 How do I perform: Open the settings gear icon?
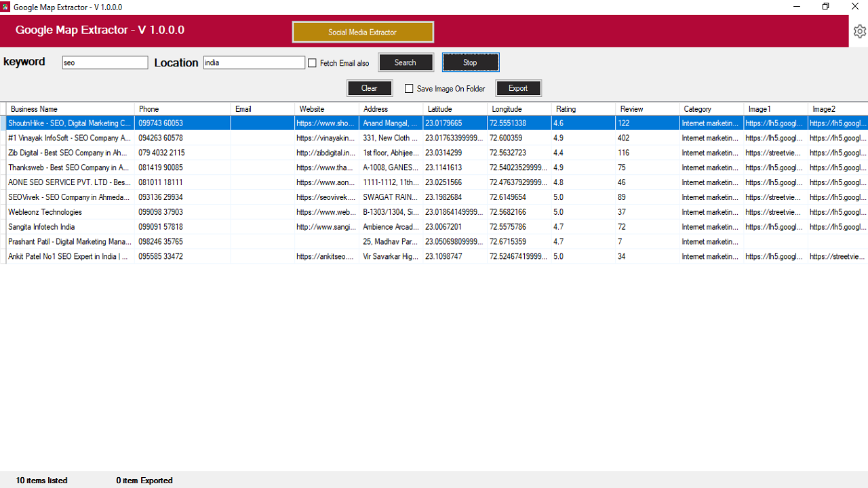tap(859, 31)
